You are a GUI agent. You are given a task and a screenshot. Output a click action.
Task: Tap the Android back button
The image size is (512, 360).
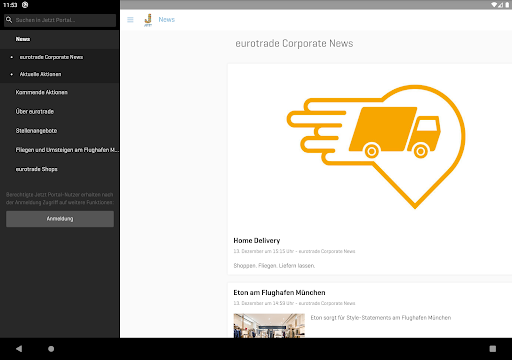19,349
